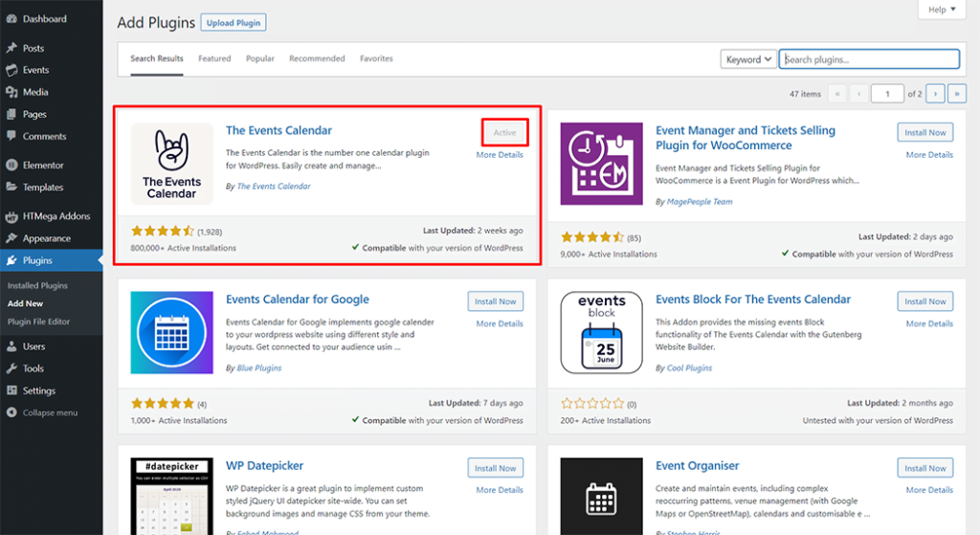Click the Plugins plug icon
Image resolution: width=980 pixels, height=535 pixels.
[x=11, y=260]
